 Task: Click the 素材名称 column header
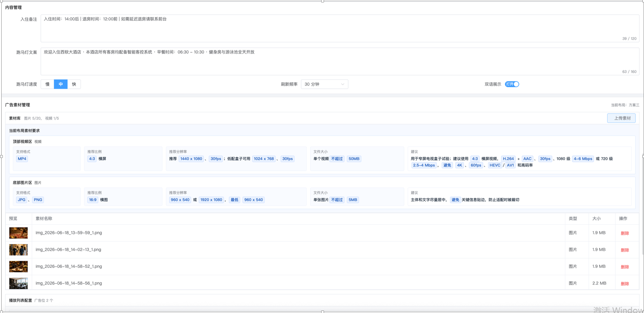coord(44,219)
